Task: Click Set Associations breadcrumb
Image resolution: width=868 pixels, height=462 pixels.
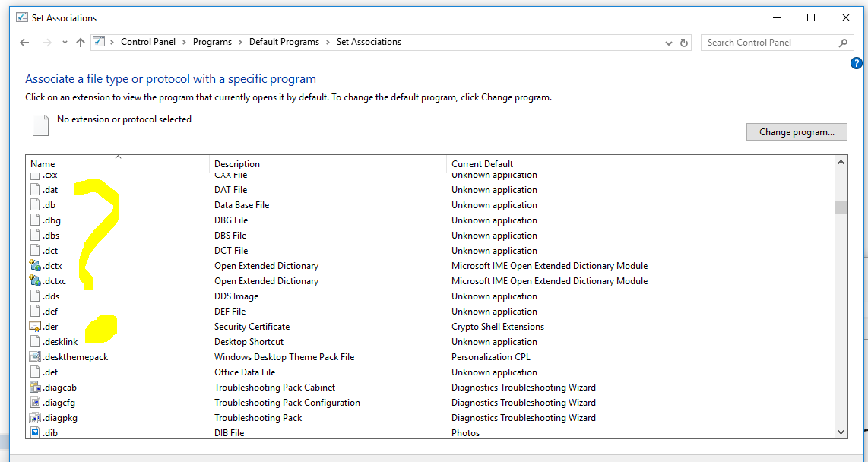Action: [369, 42]
